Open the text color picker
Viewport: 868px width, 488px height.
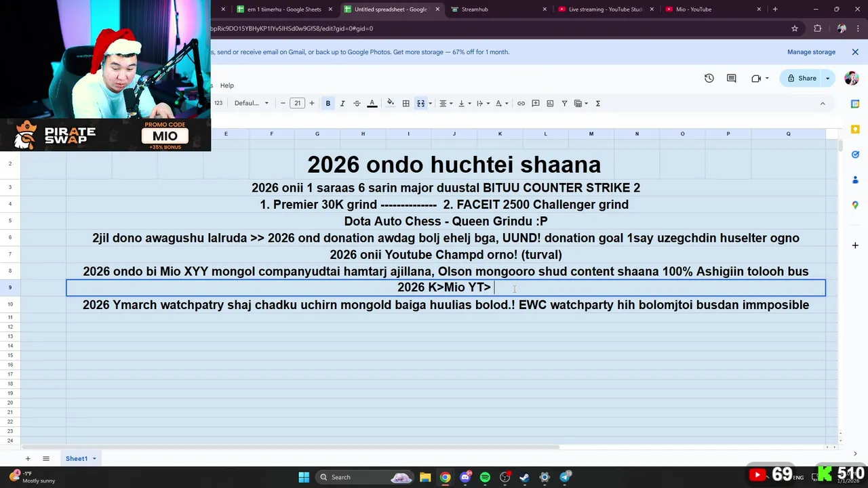[x=372, y=104]
